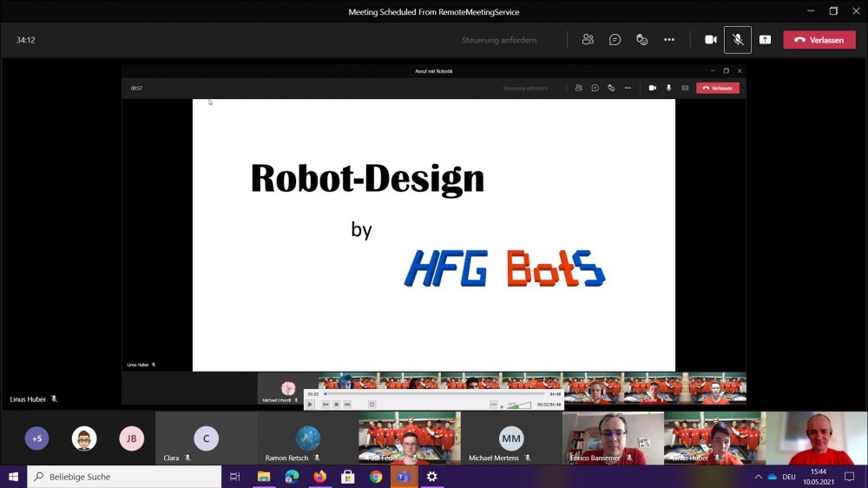Open the reactions menu icon
Viewport: 868px width, 488px height.
click(x=641, y=40)
